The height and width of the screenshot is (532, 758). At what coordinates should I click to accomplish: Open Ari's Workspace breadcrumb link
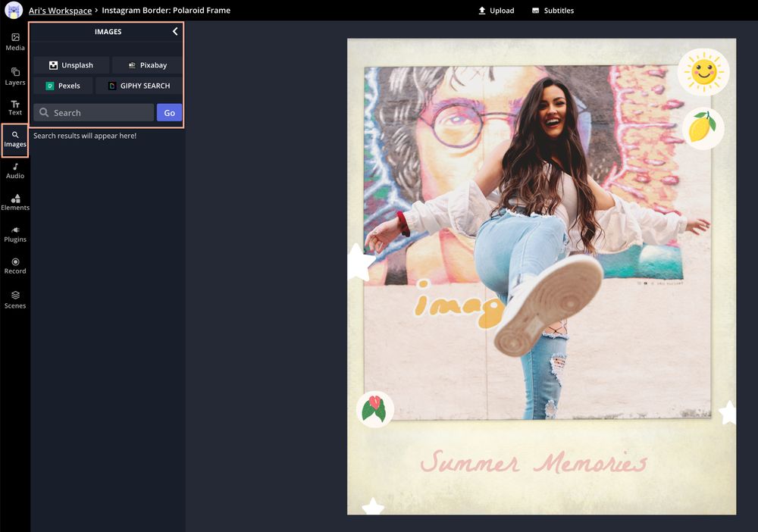60,11
